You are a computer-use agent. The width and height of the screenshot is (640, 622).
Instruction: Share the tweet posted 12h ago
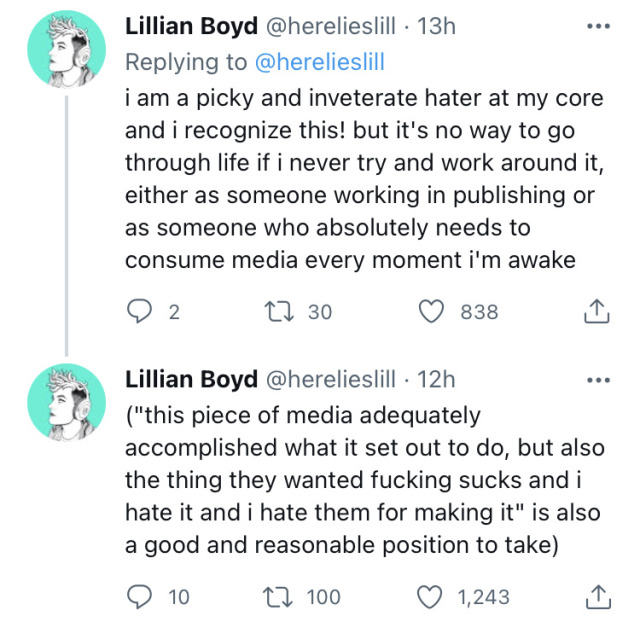click(595, 597)
